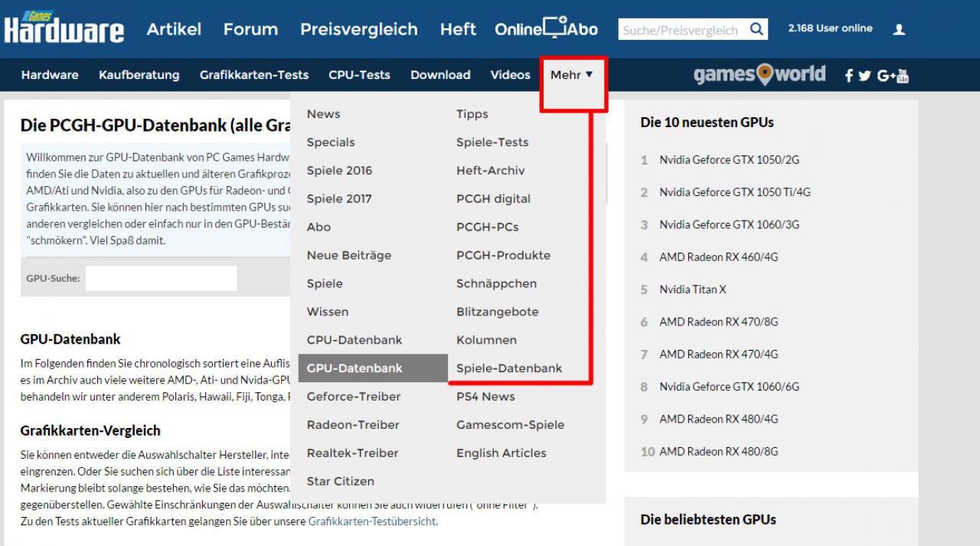Image resolution: width=980 pixels, height=546 pixels.
Task: Open the Heft navigation item
Action: [458, 29]
